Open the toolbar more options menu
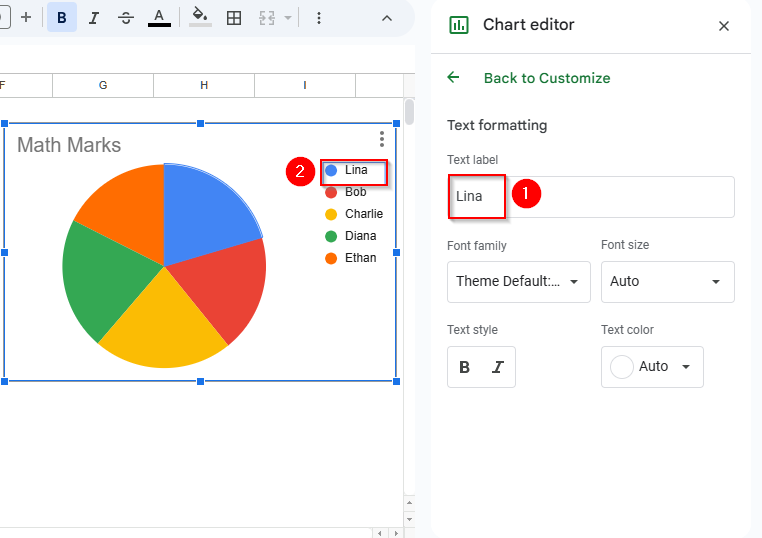This screenshot has width=762, height=538. click(319, 18)
